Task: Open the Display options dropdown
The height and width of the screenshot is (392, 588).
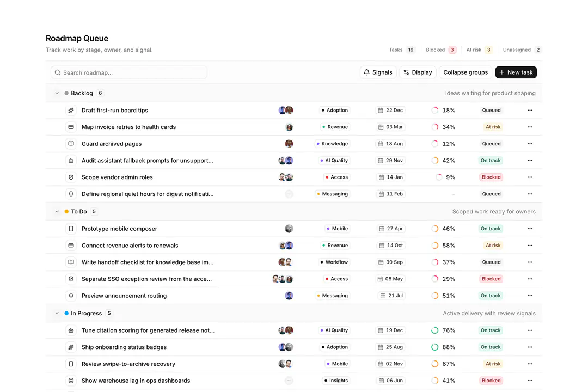Action: point(418,72)
